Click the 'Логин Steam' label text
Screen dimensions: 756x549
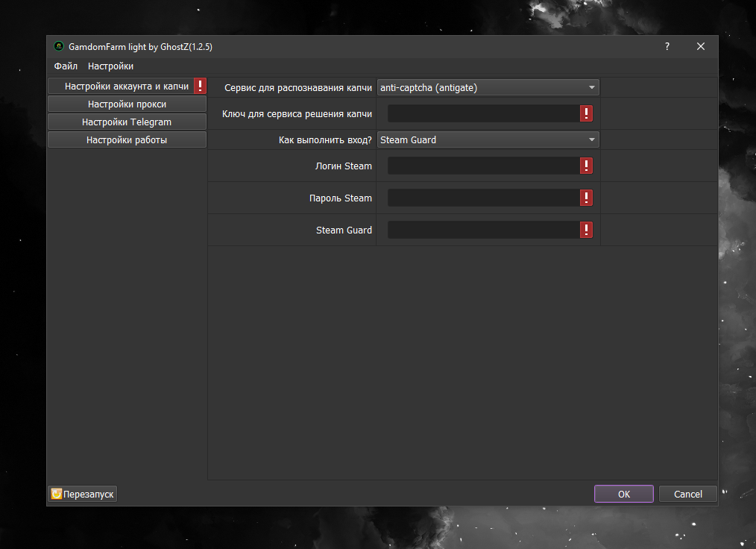(x=344, y=166)
